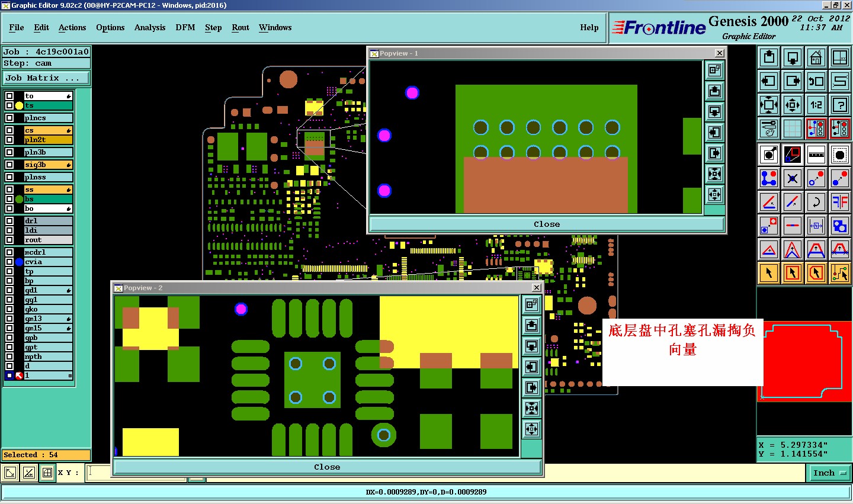This screenshot has height=504, width=853.
Task: Click the green color dot on bs layer
Action: [x=19, y=199]
